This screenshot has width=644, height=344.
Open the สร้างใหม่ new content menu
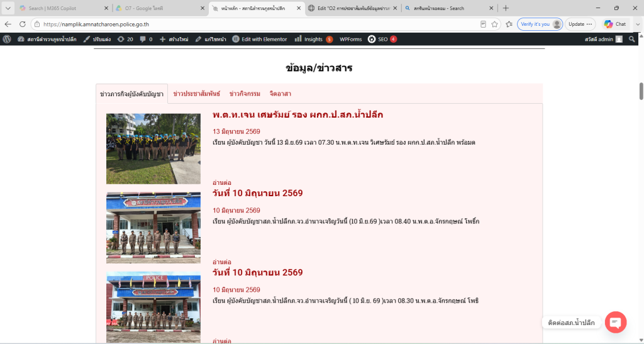(x=174, y=39)
